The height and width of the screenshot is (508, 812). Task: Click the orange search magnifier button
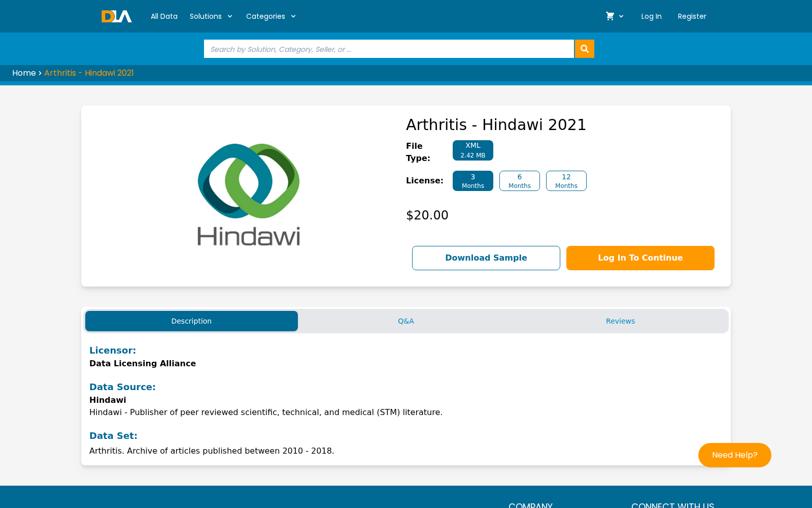585,49
